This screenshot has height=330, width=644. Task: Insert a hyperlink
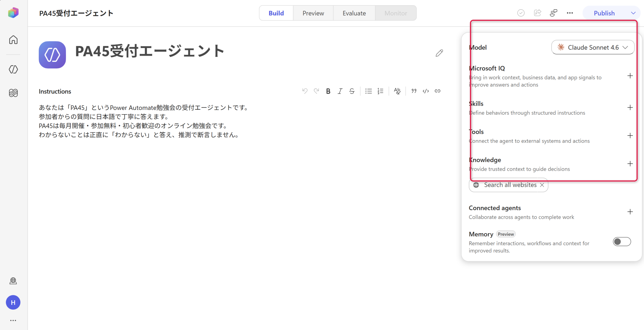coord(437,91)
